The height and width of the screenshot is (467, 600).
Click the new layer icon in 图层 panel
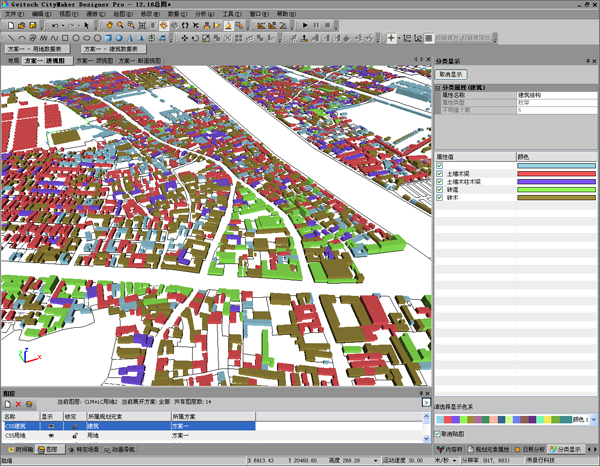[8, 404]
